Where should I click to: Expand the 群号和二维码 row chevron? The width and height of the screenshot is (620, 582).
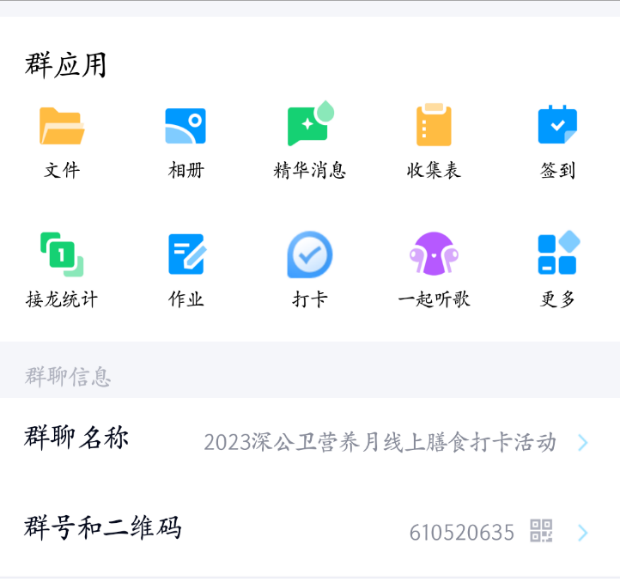coord(583,533)
